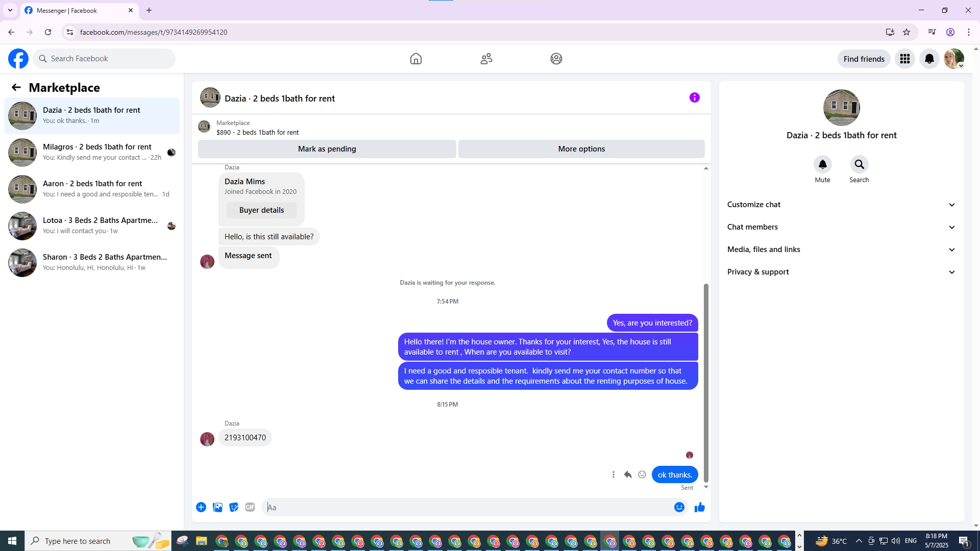This screenshot has width=980, height=551.
Task: Open Buyer details for Dazia Mims
Action: 261,210
